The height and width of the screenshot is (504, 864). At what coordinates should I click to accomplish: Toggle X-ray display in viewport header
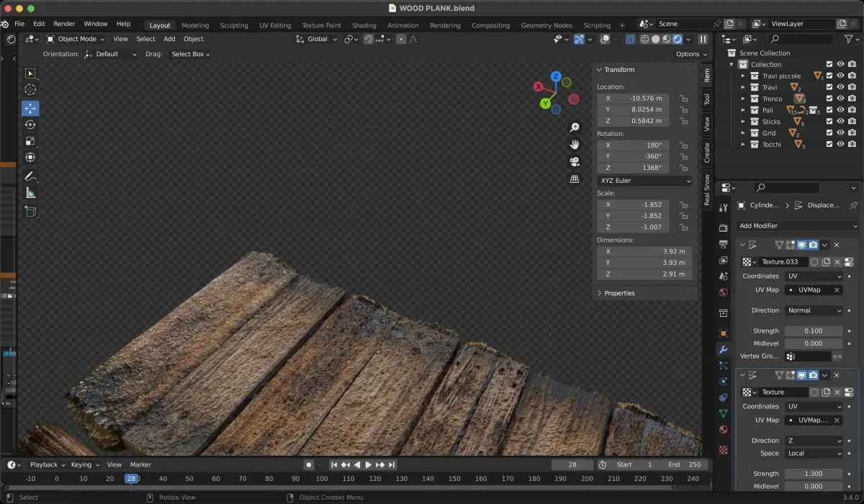click(x=629, y=39)
